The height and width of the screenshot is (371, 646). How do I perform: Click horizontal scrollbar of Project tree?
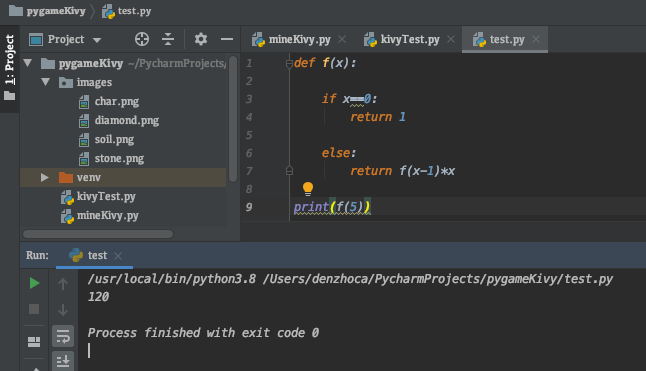point(98,234)
